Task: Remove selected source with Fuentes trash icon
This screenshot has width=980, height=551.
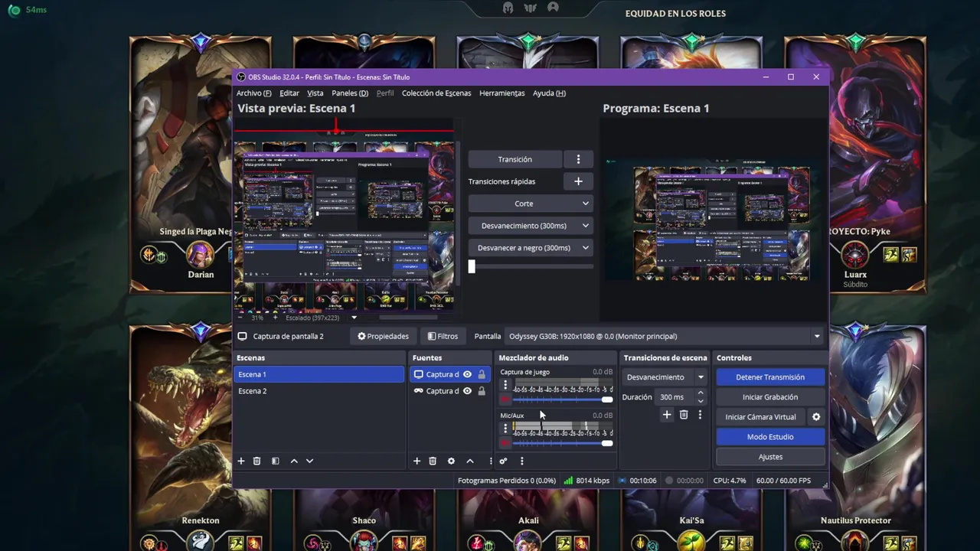Action: [433, 461]
